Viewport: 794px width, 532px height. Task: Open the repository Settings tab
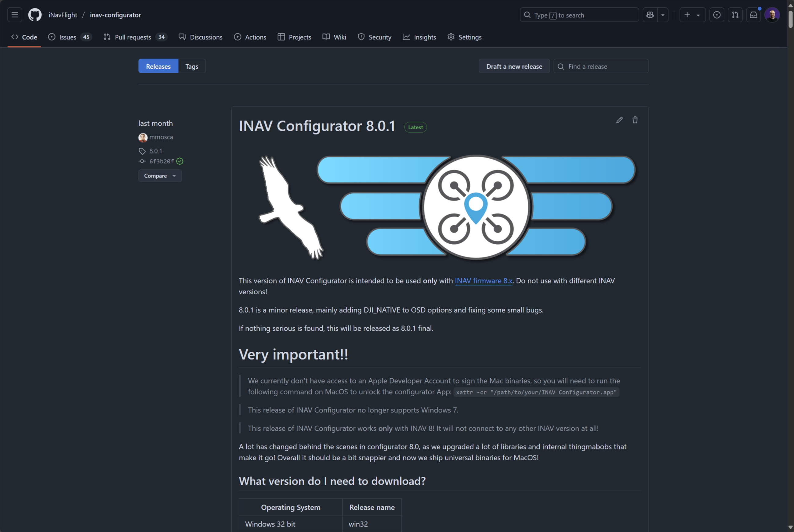click(x=464, y=37)
